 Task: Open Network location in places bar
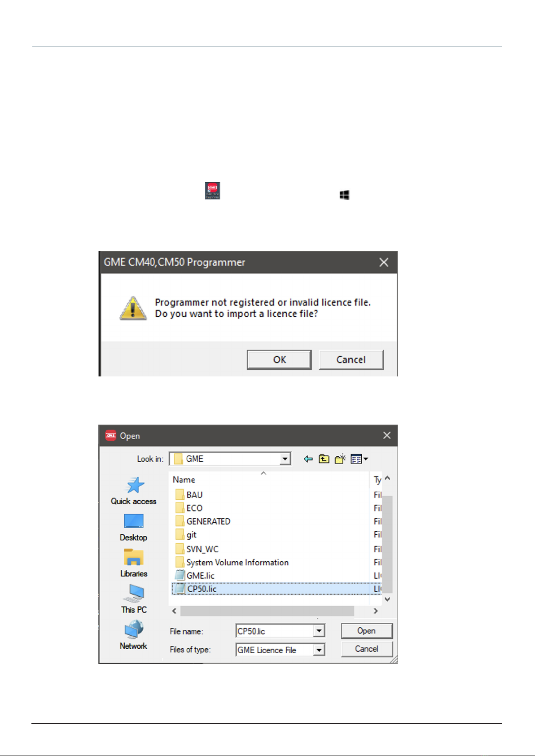134,635
